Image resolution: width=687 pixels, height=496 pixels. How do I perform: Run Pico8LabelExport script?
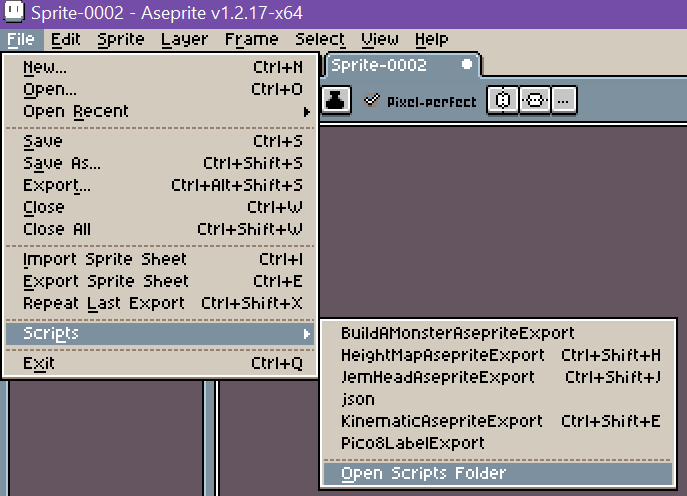point(498,443)
